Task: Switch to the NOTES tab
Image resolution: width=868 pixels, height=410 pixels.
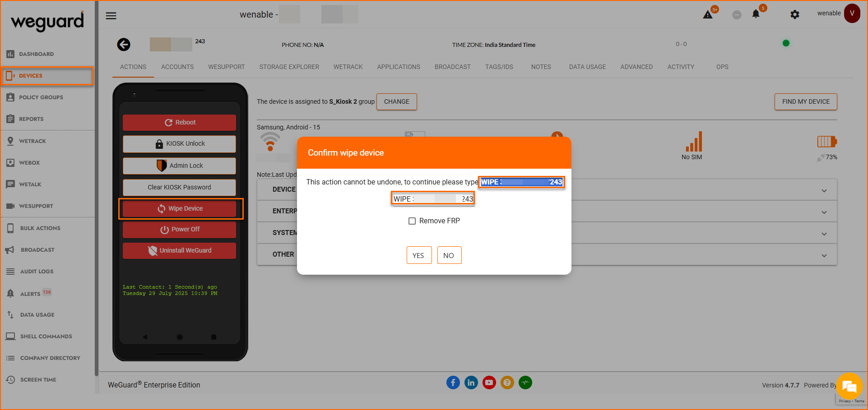Action: point(541,67)
